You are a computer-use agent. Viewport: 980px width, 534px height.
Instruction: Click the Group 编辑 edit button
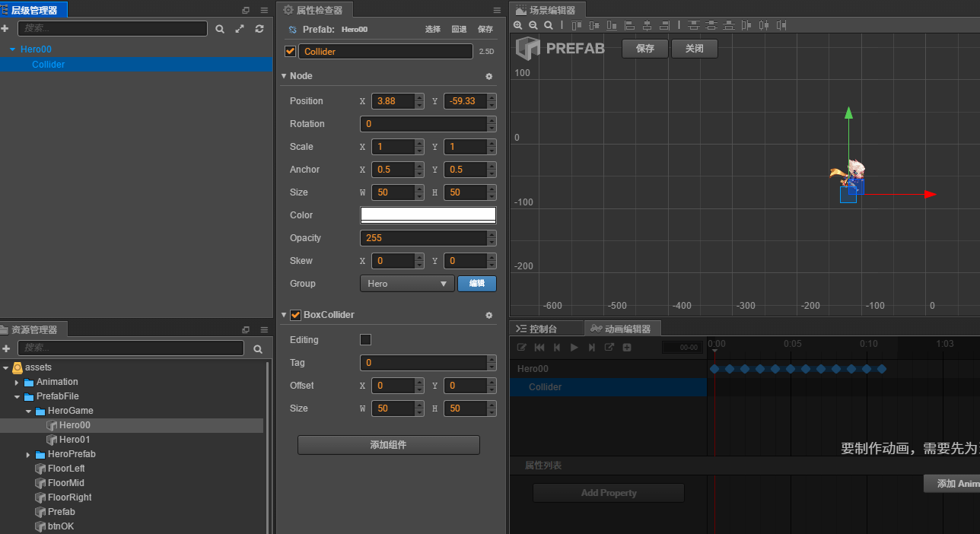[x=477, y=284]
